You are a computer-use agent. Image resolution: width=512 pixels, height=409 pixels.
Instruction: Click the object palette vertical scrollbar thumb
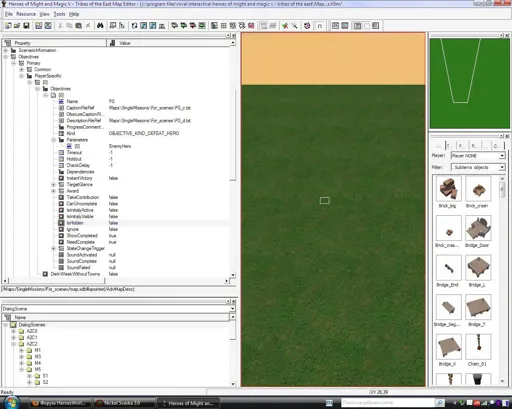[502, 189]
